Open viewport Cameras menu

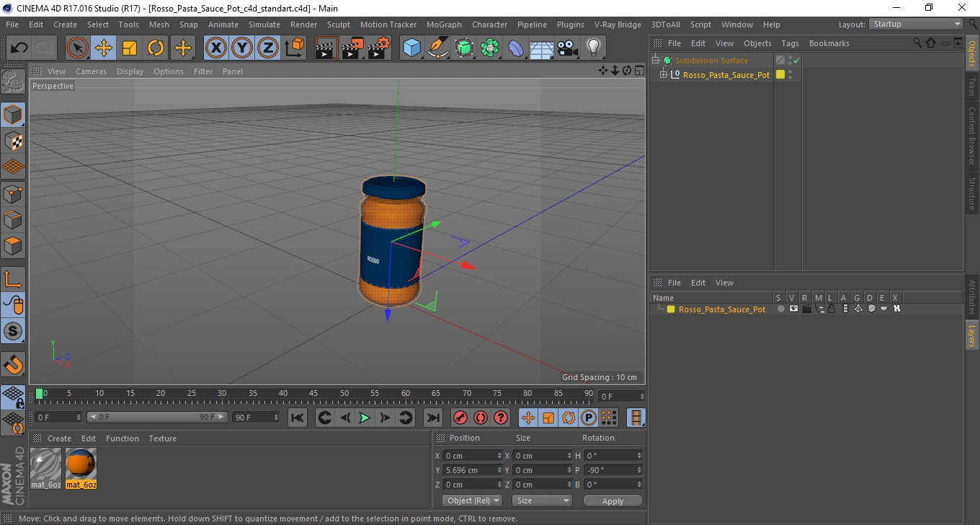91,71
